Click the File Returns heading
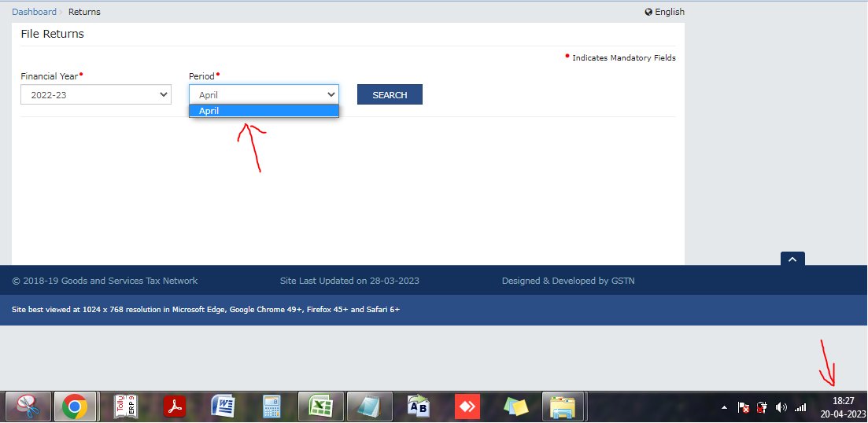The image size is (868, 423). (53, 34)
